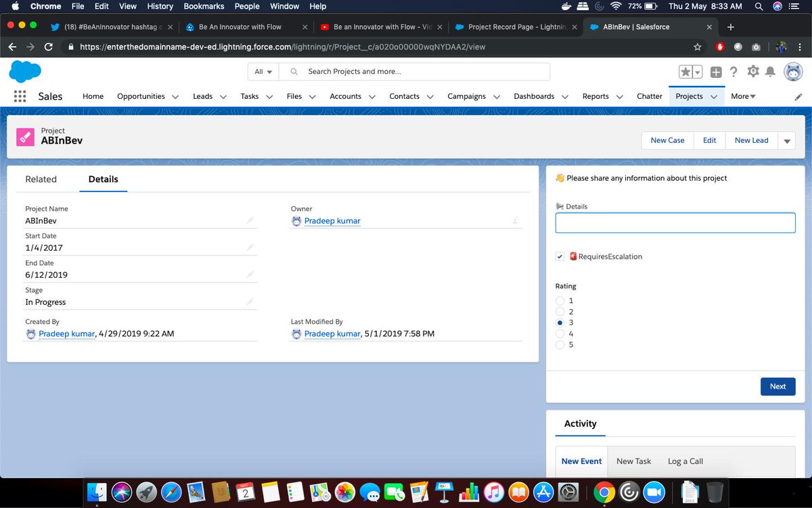Screen dimensions: 812x508
Task: Open the Bookmarks menu in Chrome
Action: coord(204,6)
